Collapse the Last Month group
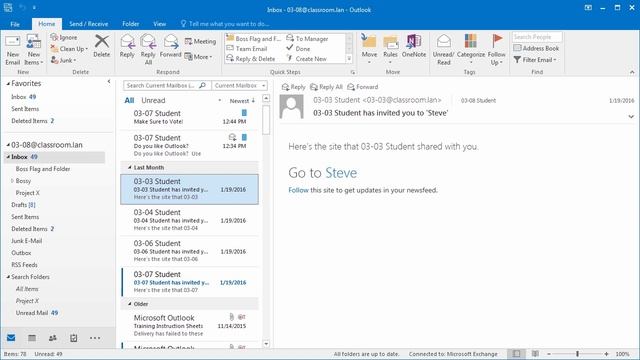Image resolution: width=640 pixels, height=360 pixels. pos(129,167)
